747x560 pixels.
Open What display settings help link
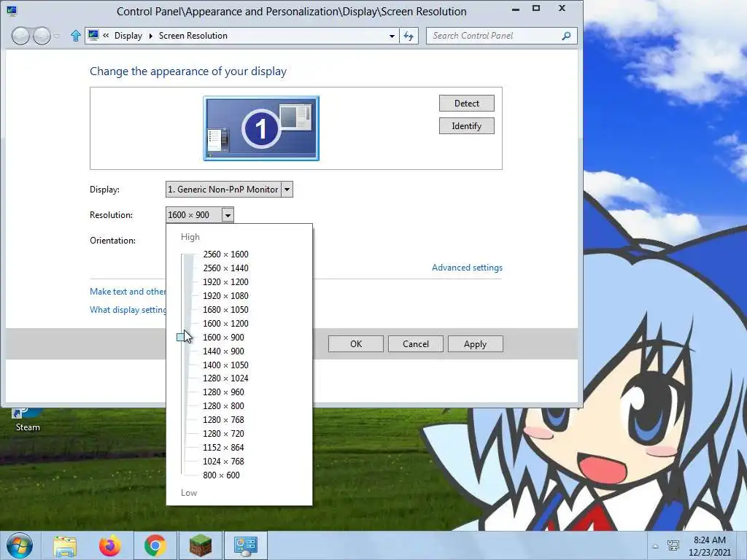tap(128, 310)
